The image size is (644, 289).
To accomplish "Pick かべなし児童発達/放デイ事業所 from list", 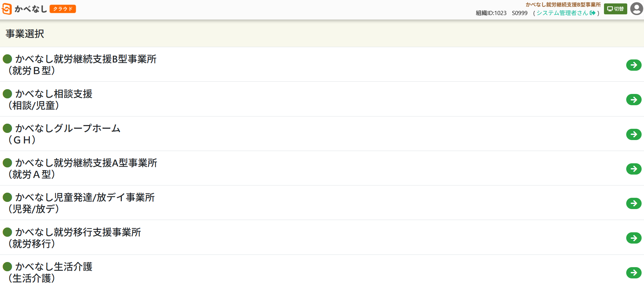I will click(85, 197).
